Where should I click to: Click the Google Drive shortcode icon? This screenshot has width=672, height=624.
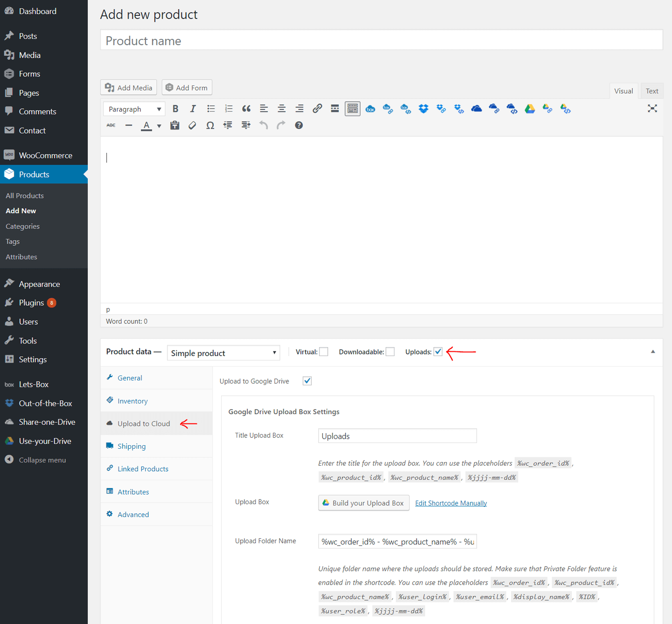[529, 109]
